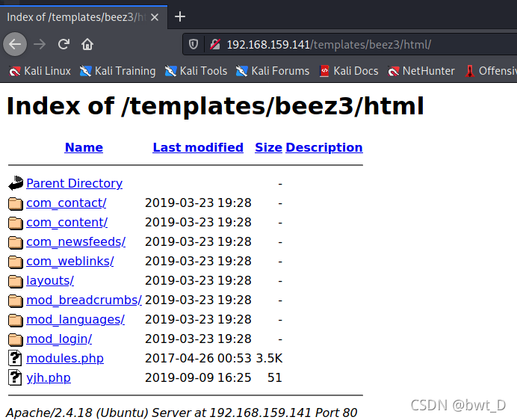Click folder icon beside mod_breadcrumbs/

click(x=16, y=301)
